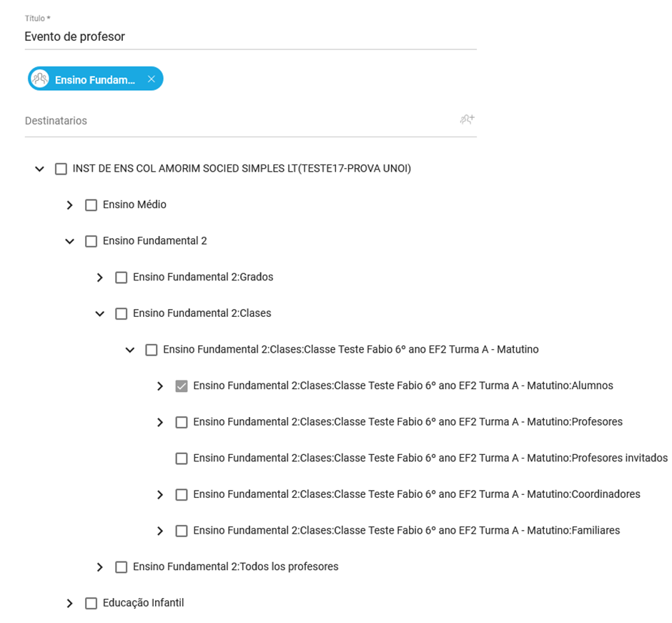
Task: Collapse the INST DE ENS COL AMORIM node
Action: (40, 170)
